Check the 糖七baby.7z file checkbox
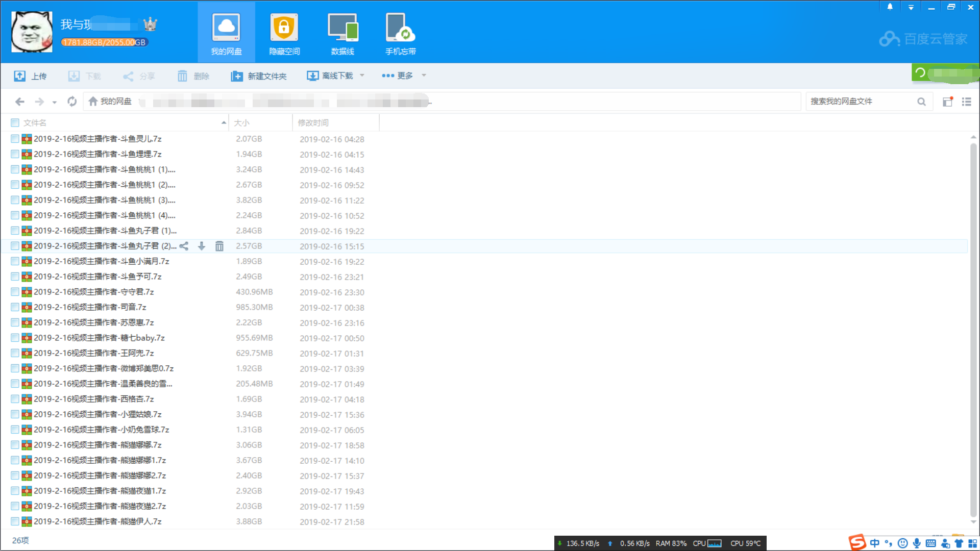 [x=15, y=338]
